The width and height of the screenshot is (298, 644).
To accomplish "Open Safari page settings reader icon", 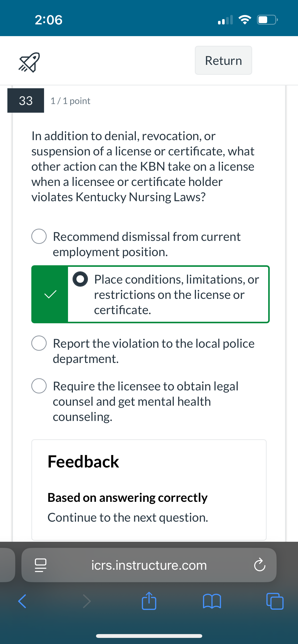I will (x=40, y=565).
